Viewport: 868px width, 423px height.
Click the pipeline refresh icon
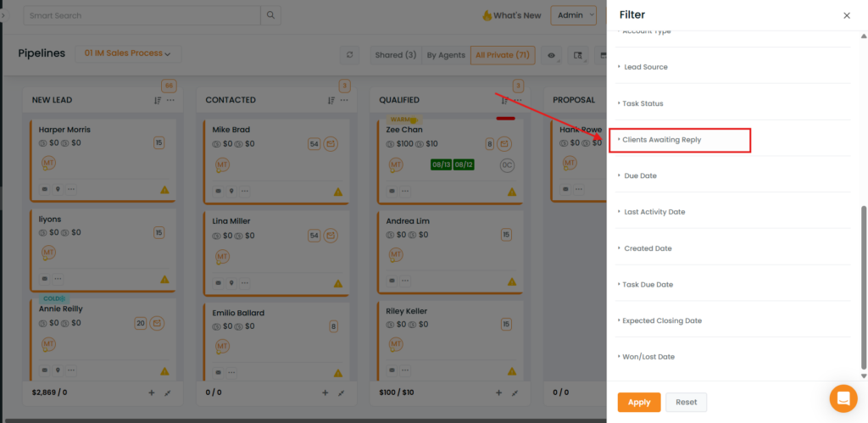tap(349, 55)
